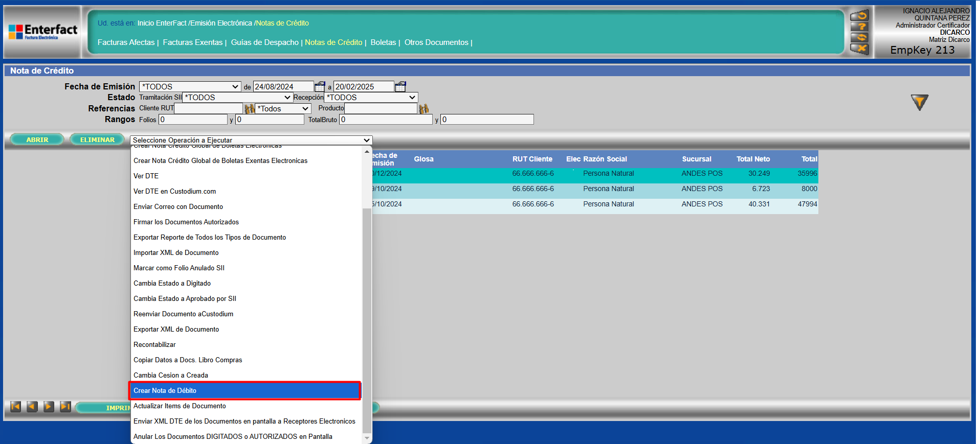The height and width of the screenshot is (444, 980).
Task: Select 'Crear Nota de Débito' from list
Action: point(245,390)
